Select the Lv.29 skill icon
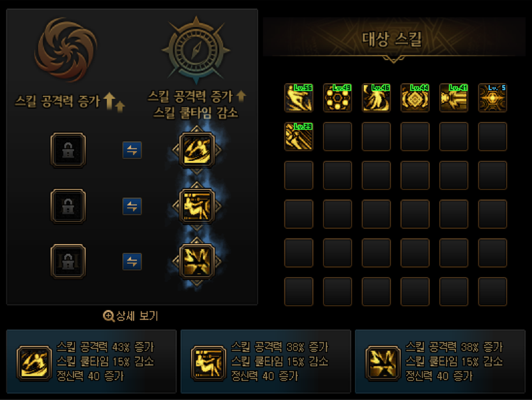 click(x=299, y=137)
